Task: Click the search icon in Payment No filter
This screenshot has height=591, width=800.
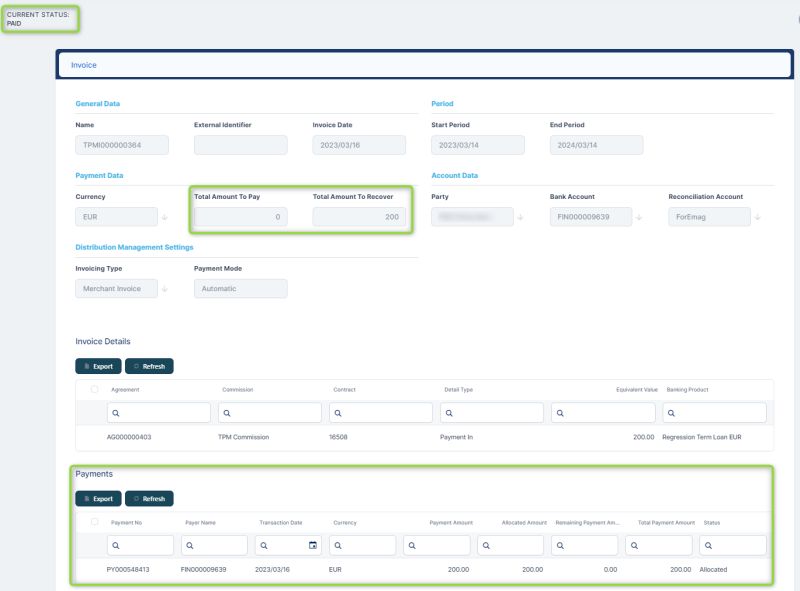Action: (x=116, y=545)
